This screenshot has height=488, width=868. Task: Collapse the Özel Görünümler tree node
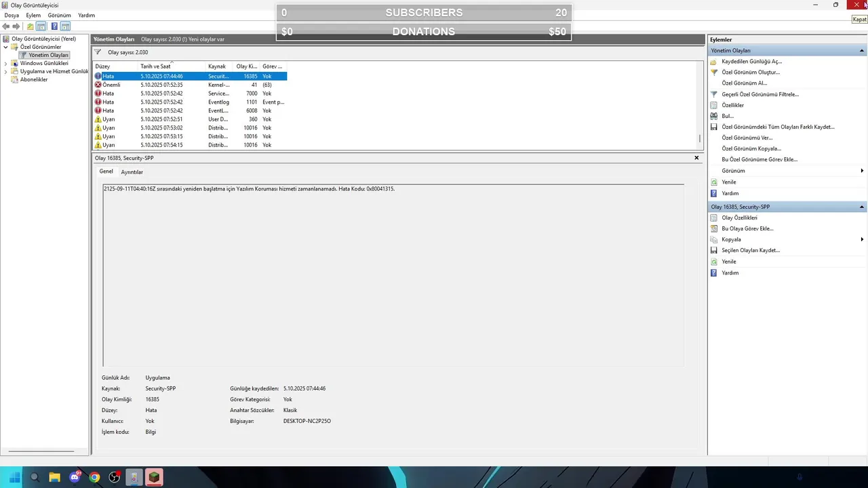tap(6, 47)
